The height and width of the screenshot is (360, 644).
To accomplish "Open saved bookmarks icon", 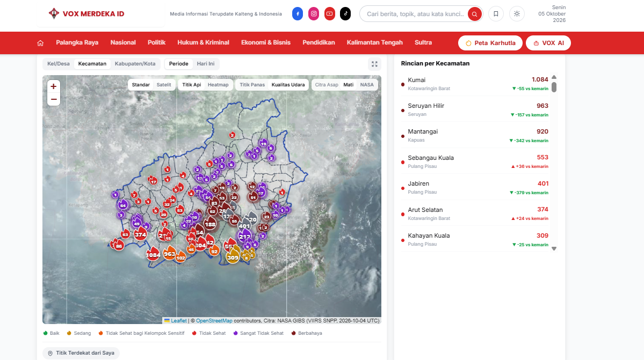I will [496, 14].
